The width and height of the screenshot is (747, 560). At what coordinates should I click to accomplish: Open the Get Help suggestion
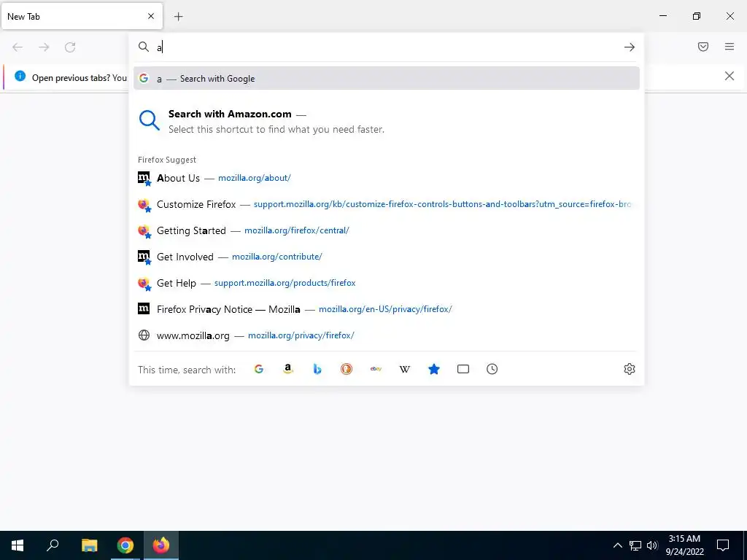(387, 283)
